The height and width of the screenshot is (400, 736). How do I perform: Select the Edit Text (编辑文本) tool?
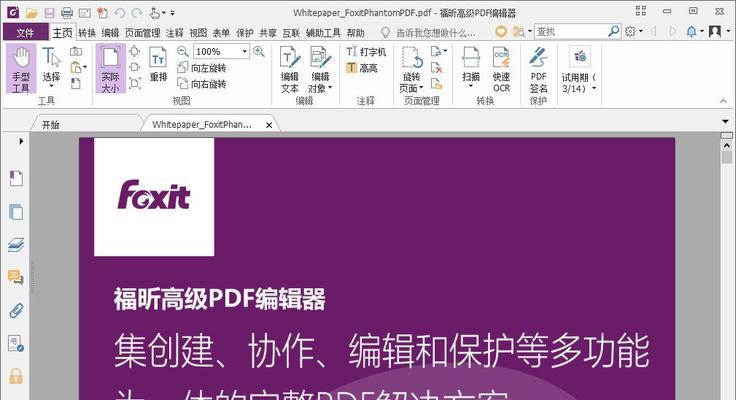[290, 69]
